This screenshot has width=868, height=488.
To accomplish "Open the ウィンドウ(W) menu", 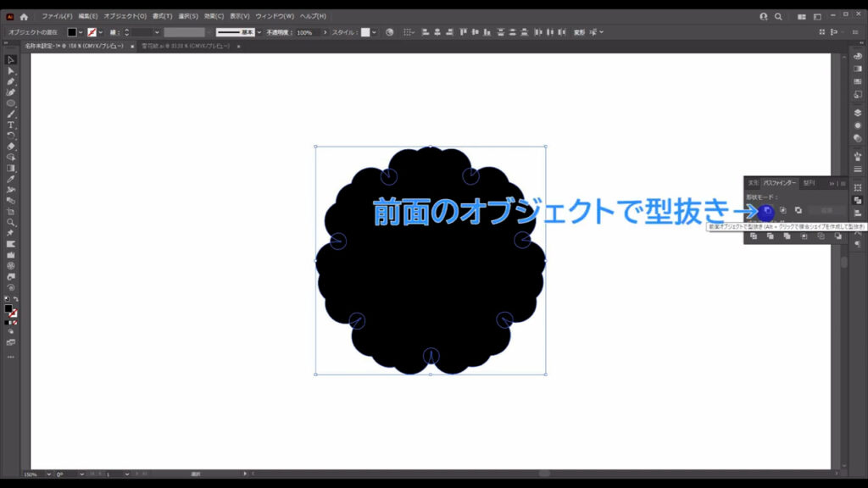I will (275, 16).
